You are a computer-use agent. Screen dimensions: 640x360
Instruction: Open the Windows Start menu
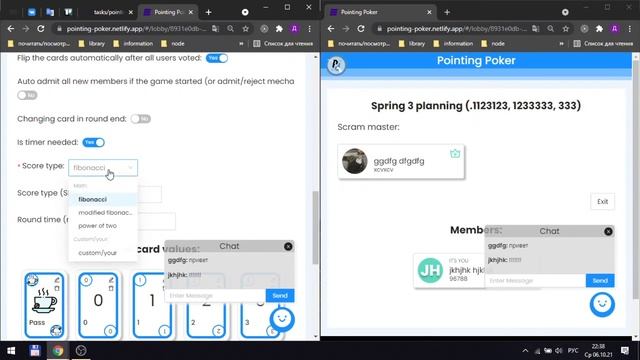click(x=11, y=351)
